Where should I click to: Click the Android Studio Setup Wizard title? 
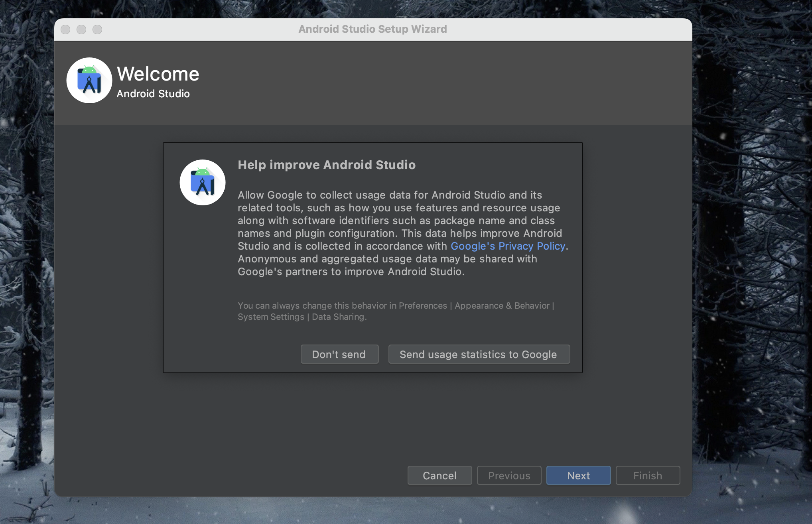pyautogui.click(x=372, y=29)
